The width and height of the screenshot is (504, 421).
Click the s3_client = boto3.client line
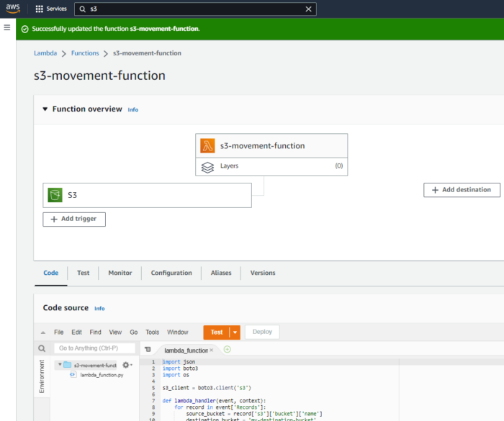click(207, 388)
